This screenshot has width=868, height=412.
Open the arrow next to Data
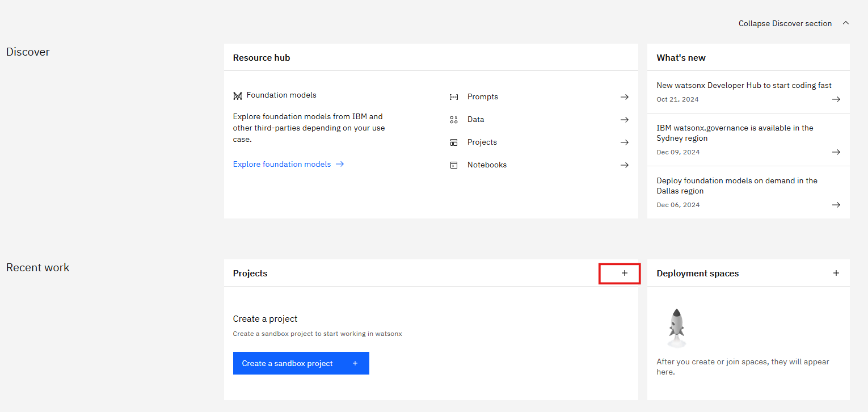point(624,120)
